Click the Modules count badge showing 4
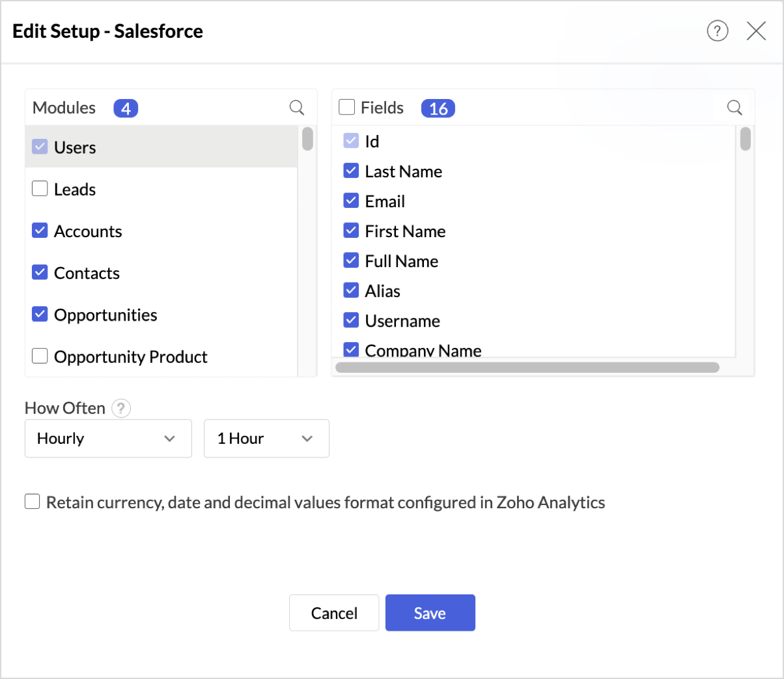Screen dimensions: 784x679 point(126,108)
